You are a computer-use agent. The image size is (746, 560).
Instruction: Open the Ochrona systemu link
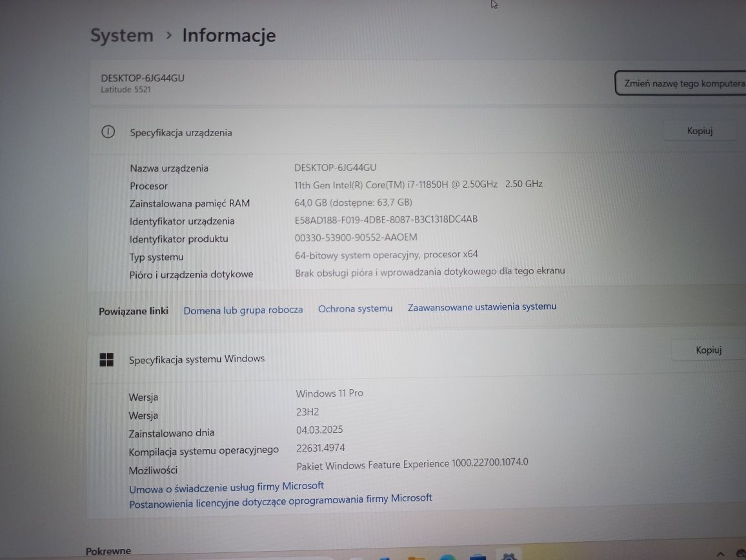[355, 309]
